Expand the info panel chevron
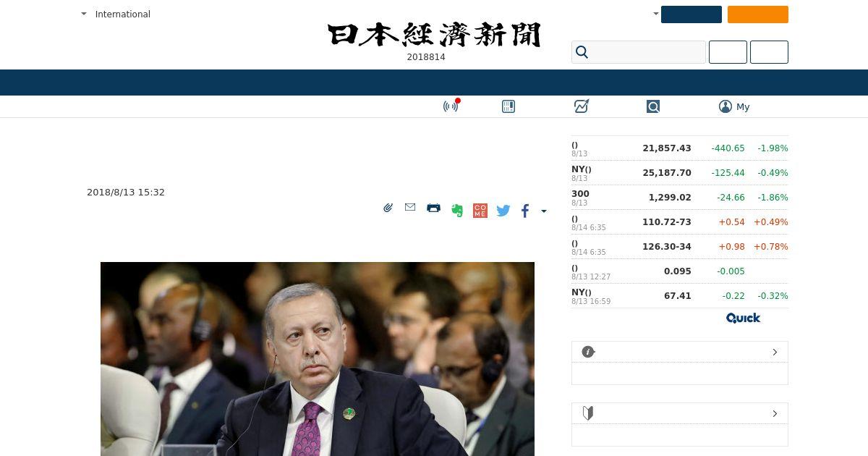Viewport: 868px width, 456px height. 775,352
